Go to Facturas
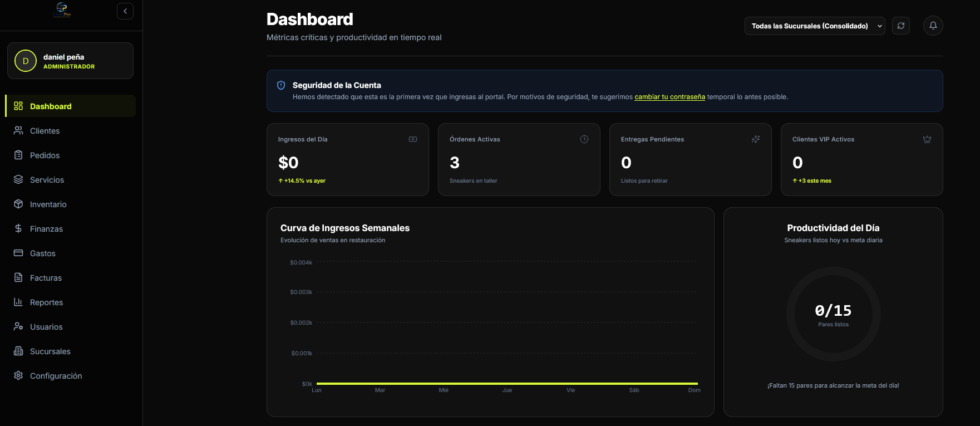 click(70, 277)
